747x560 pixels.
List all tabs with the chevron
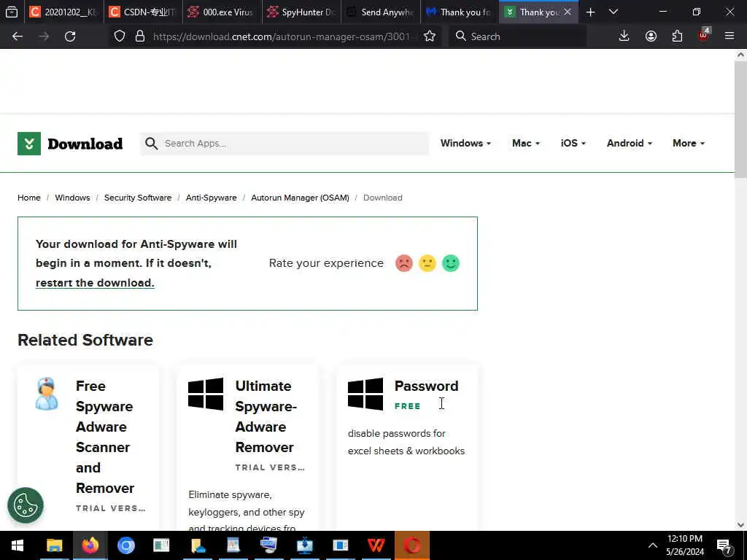614,12
